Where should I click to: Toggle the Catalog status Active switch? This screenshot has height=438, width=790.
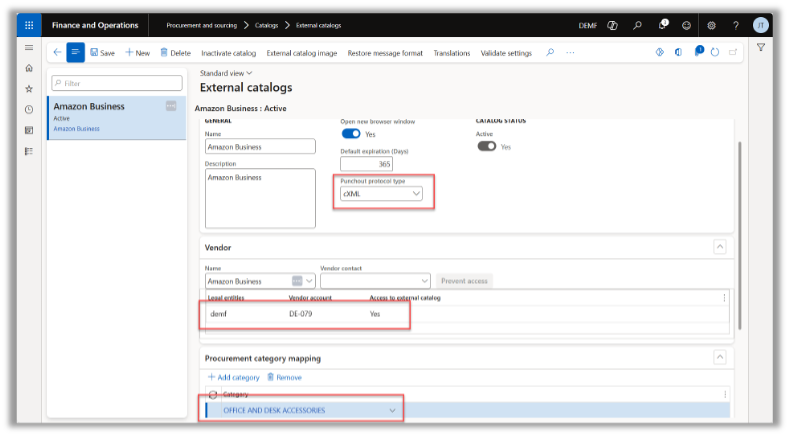pos(487,146)
